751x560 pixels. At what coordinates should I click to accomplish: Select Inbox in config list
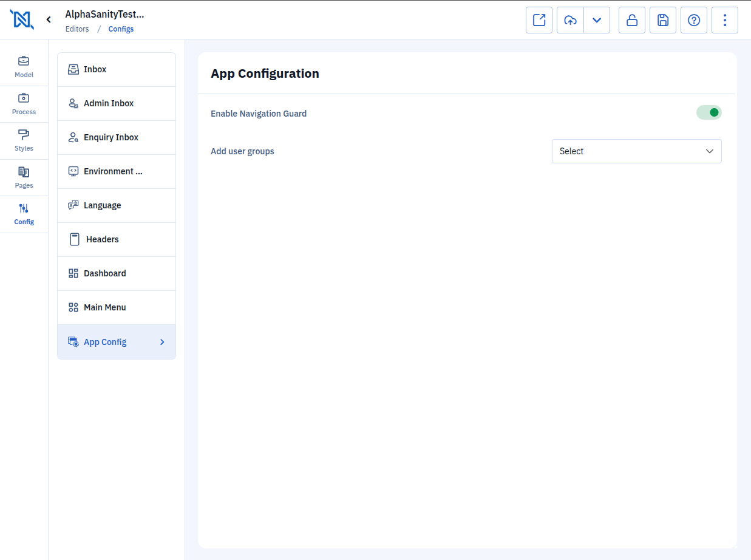pyautogui.click(x=117, y=69)
